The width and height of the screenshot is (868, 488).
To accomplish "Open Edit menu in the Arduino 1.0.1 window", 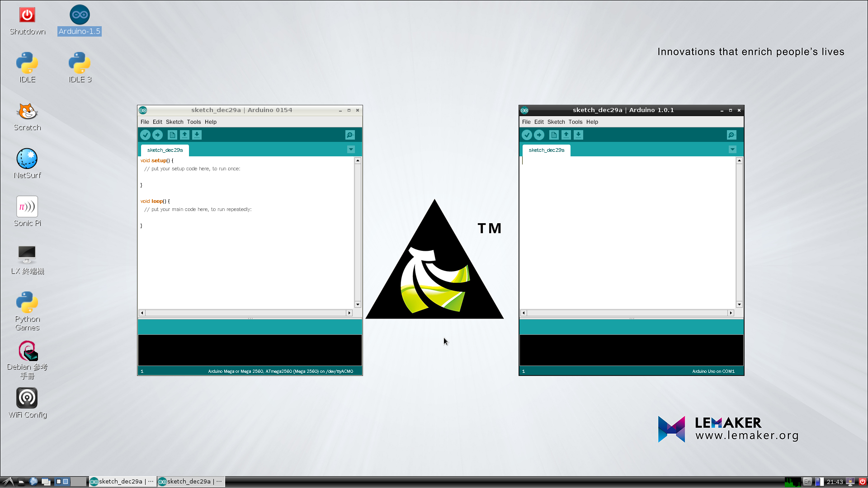I will point(539,122).
